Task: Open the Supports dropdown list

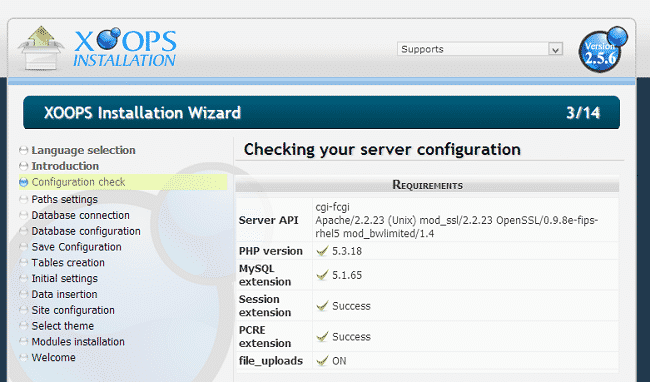Action: coord(480,49)
